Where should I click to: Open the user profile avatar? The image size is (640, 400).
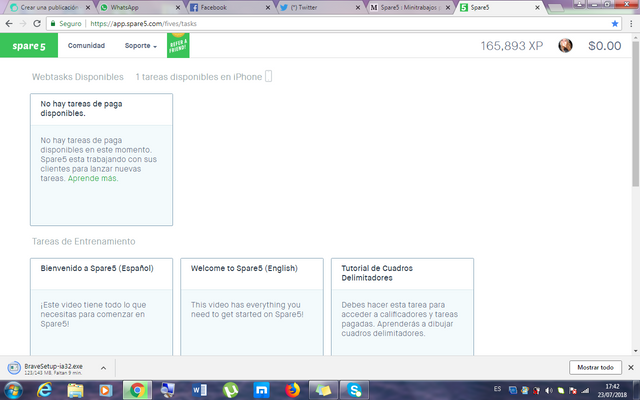click(x=565, y=45)
